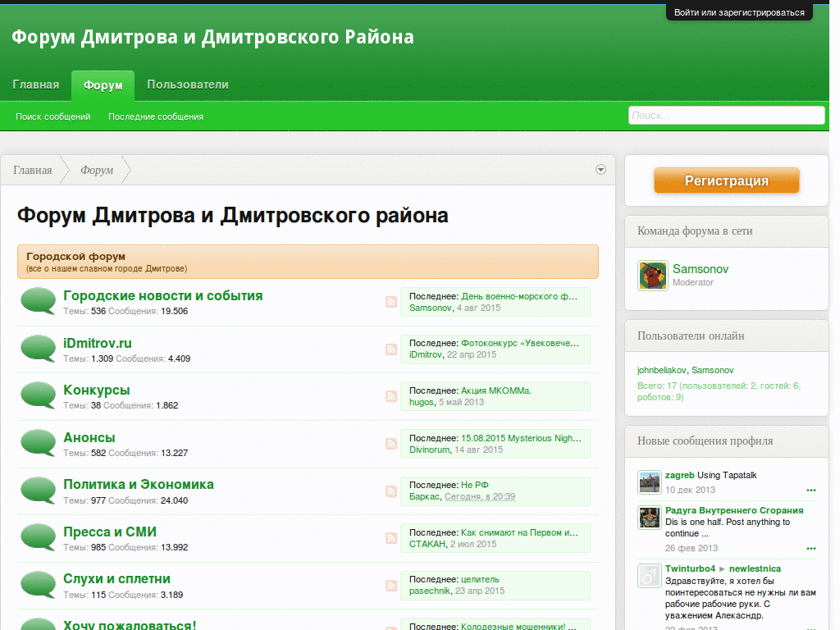Open Samsonov moderator avatar
This screenshot has width=840, height=630.
[652, 276]
